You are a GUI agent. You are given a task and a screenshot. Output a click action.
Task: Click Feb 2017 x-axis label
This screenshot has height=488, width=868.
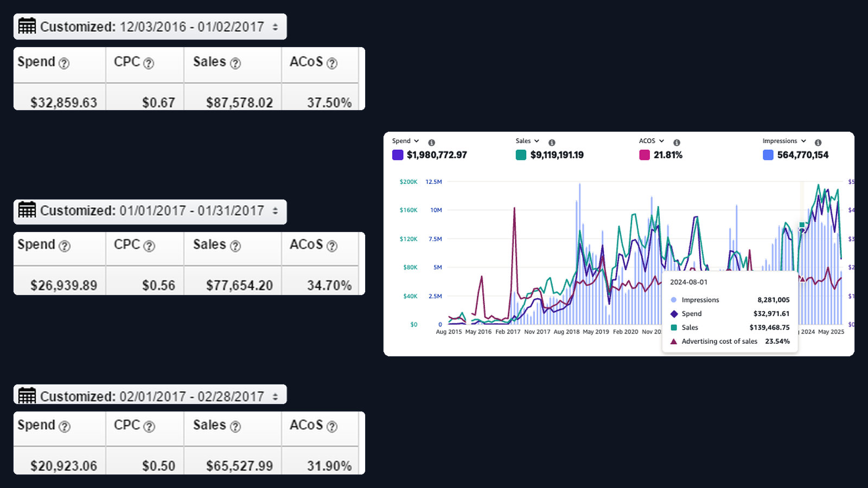(508, 332)
